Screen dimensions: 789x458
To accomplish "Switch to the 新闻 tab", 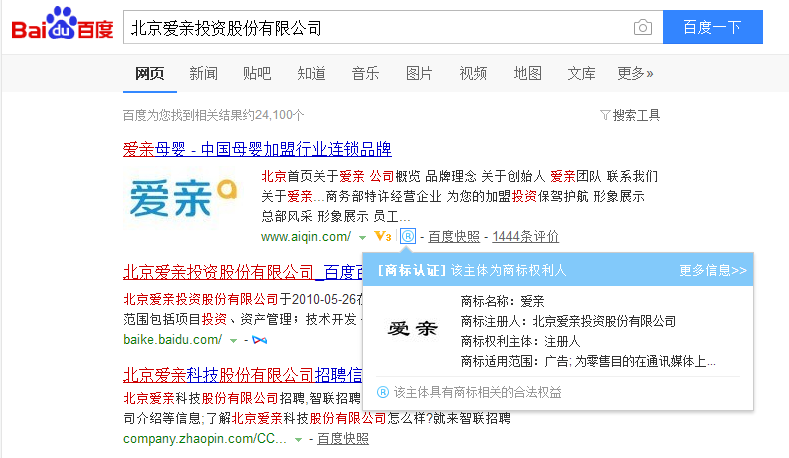I will click(x=203, y=73).
